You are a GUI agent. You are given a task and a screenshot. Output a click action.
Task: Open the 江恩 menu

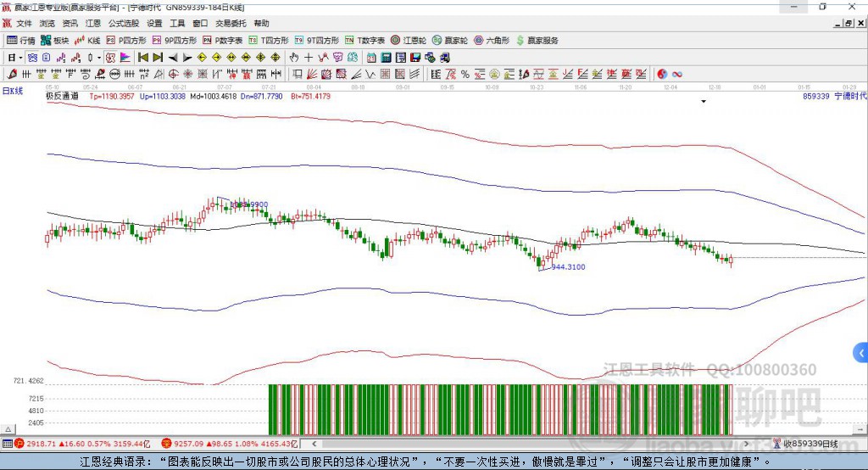(x=93, y=23)
